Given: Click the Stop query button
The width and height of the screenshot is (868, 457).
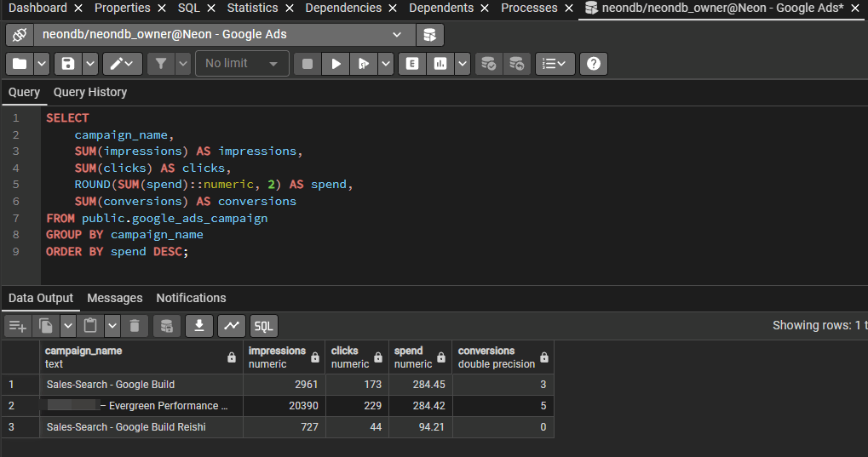Looking at the screenshot, I should point(308,64).
